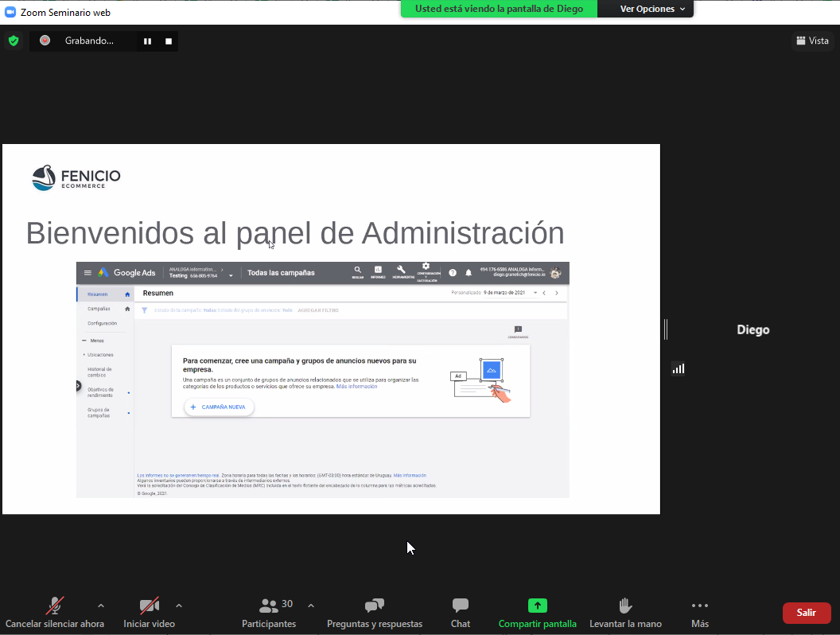Click the green Compartir pantalla icon

point(538,606)
